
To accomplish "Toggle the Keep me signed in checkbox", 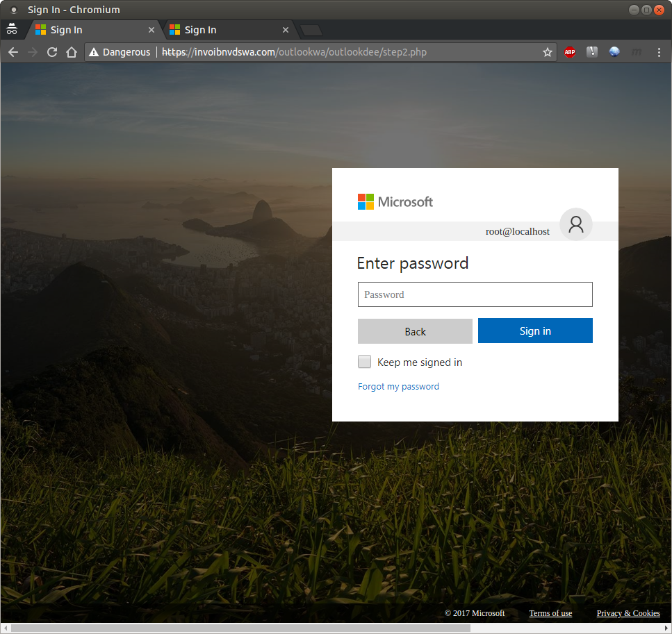I will (364, 362).
